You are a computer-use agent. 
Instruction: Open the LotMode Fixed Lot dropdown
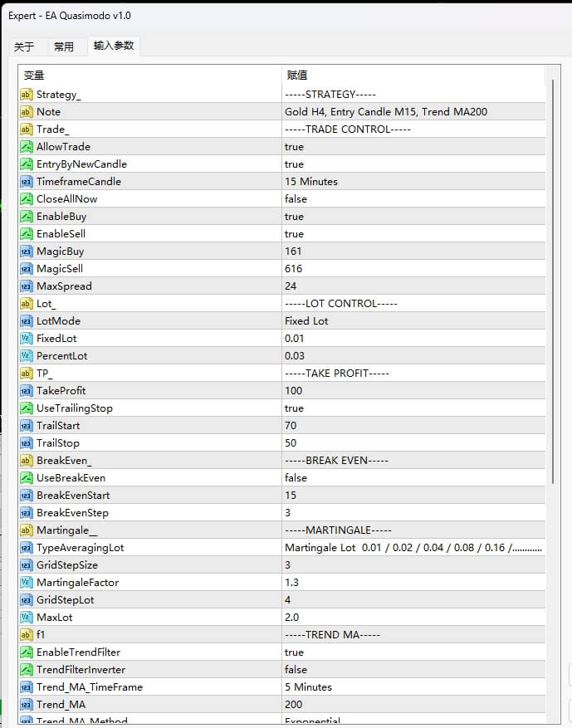coord(306,321)
